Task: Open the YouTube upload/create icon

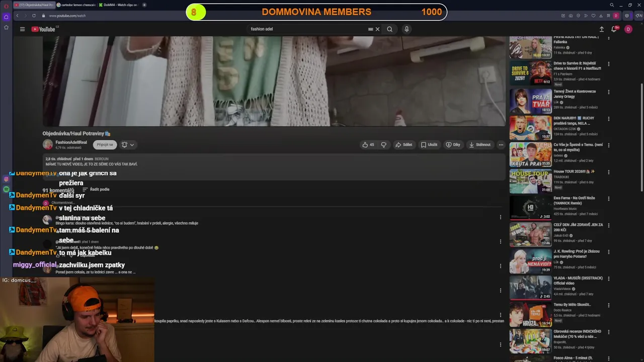Action: click(601, 29)
